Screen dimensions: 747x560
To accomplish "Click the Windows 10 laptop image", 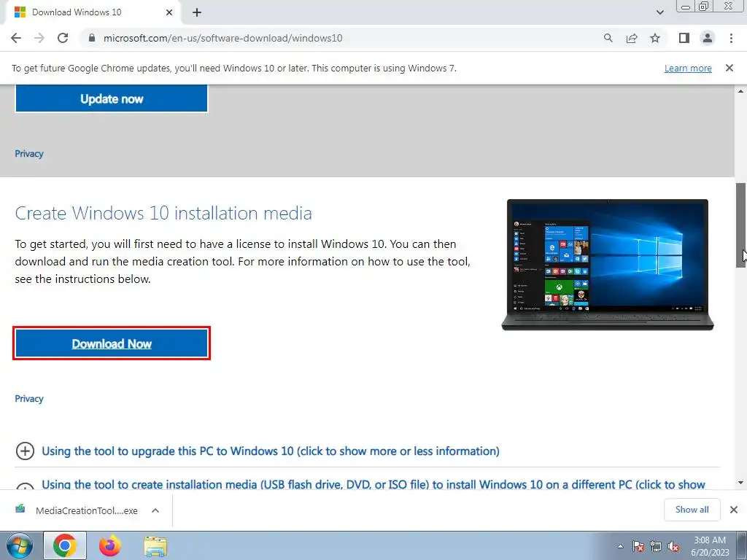I will tap(608, 265).
